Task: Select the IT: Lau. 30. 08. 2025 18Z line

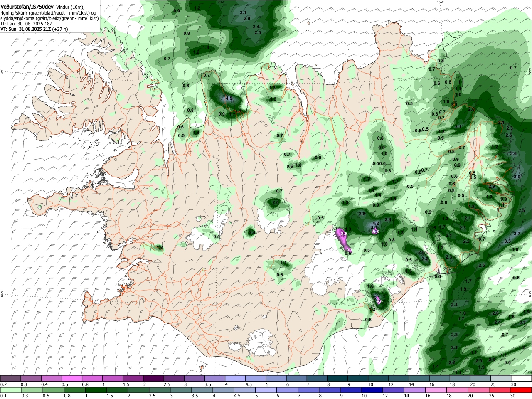Action: click(26, 24)
